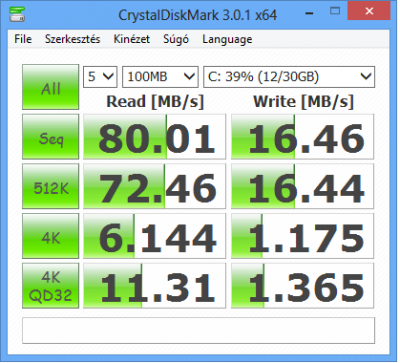Image resolution: width=400 pixels, height=363 pixels.
Task: Open the Súgó menu
Action: click(x=176, y=39)
